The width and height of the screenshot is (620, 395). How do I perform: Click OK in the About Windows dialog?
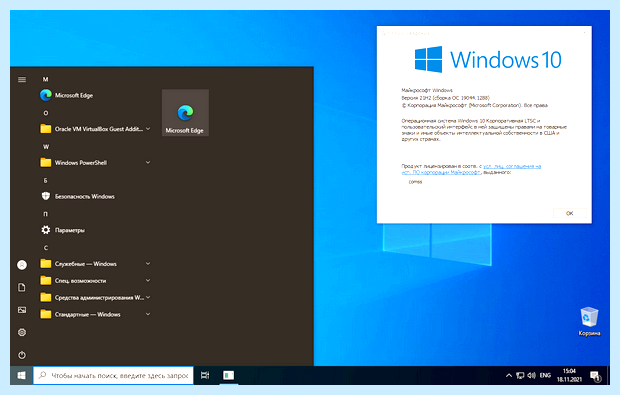click(x=569, y=213)
